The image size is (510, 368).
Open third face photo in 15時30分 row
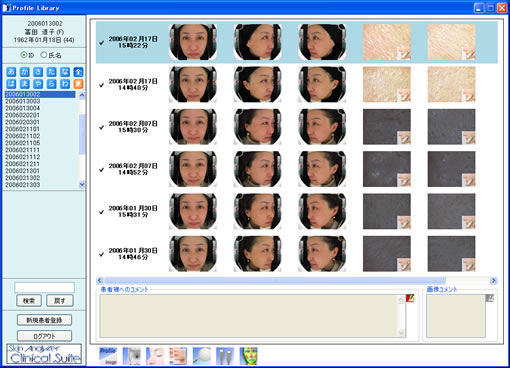tap(322, 126)
